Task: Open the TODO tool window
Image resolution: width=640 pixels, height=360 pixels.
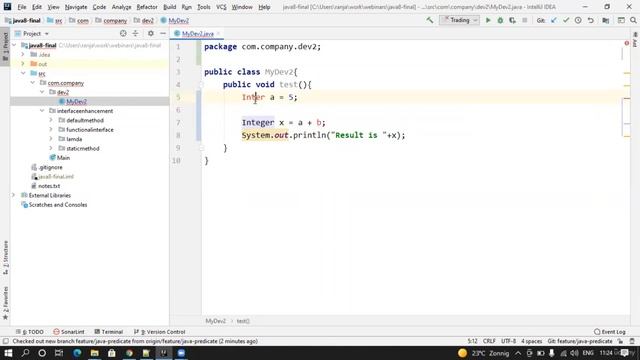Action: (x=29, y=332)
